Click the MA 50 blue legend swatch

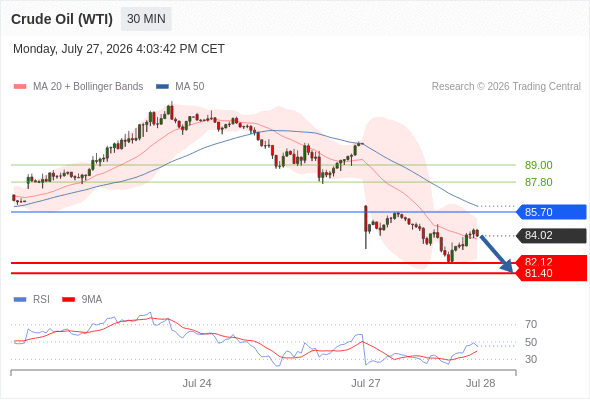(162, 87)
